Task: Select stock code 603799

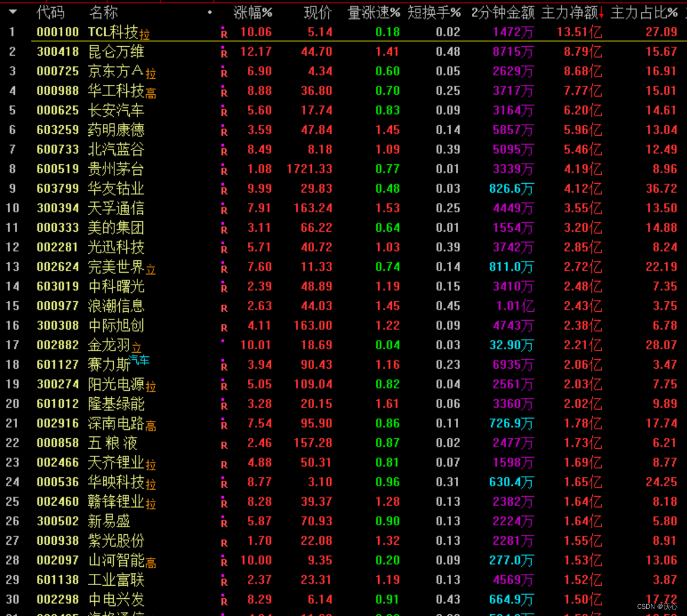Action: tap(57, 189)
